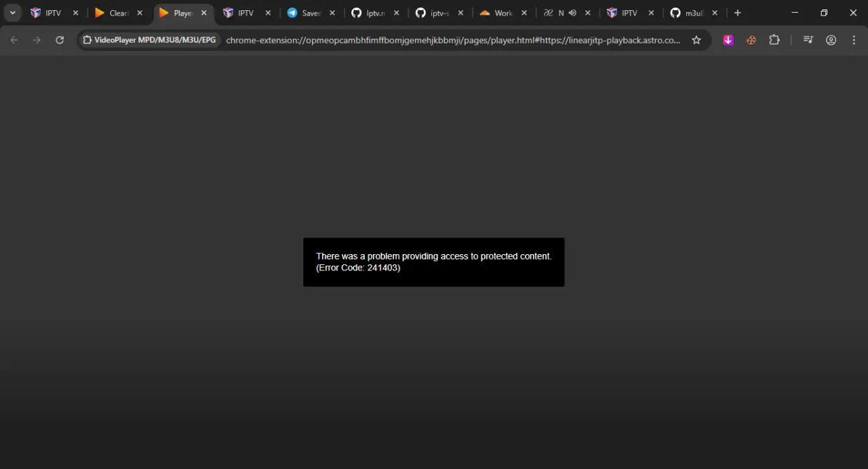Viewport: 868px width, 469px height.
Task: Bookmark this page with the star icon
Action: (696, 40)
